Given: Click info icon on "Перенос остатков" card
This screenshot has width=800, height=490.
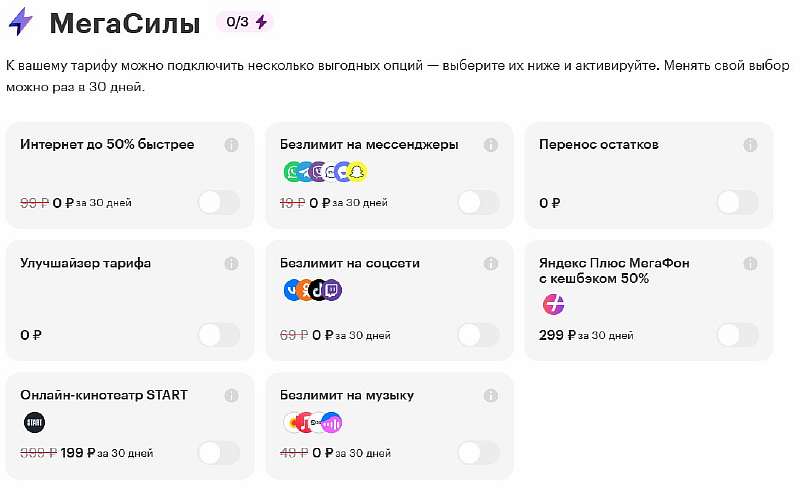Looking at the screenshot, I should [x=750, y=145].
